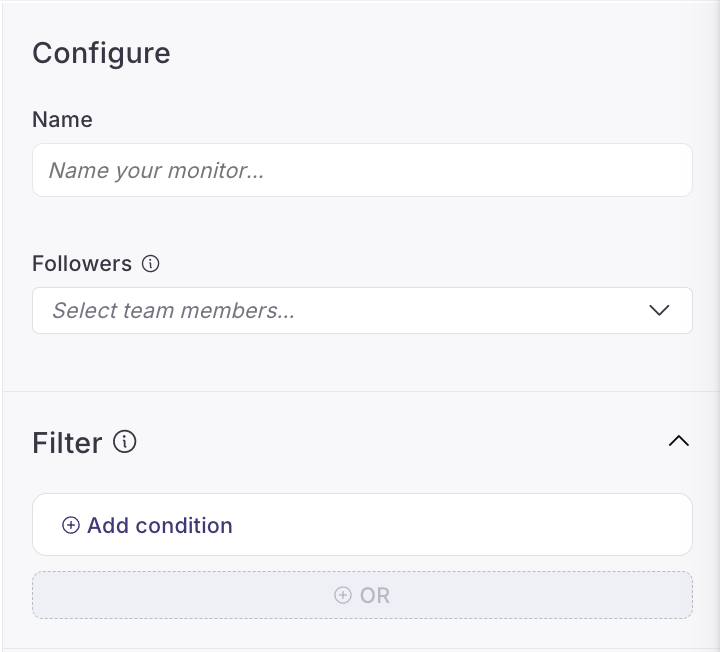Click empty space in the Add condition box
The image size is (720, 652).
(459, 525)
